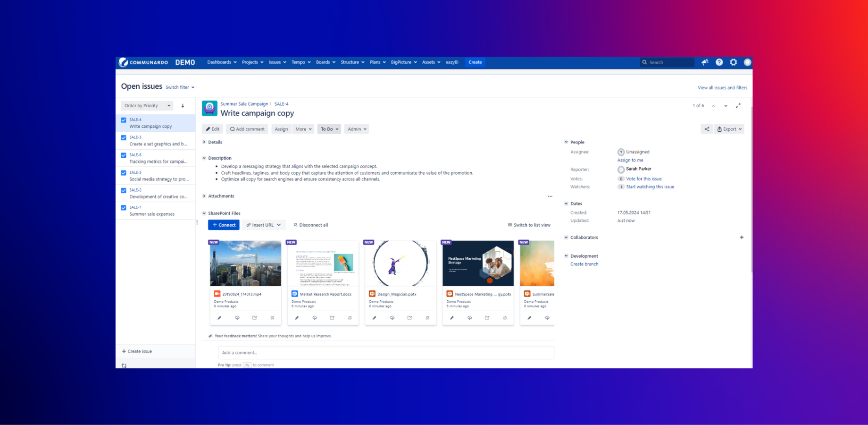Click Assign to me link
Image resolution: width=868 pixels, height=425 pixels.
point(630,161)
